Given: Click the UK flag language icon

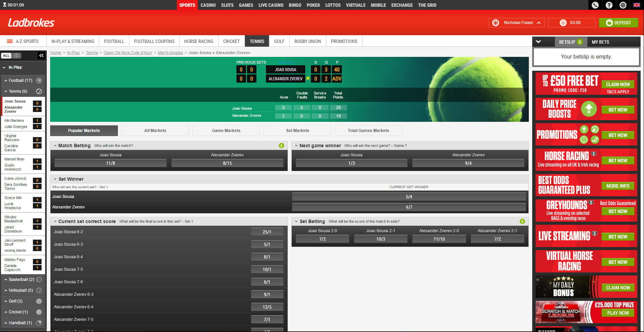Looking at the screenshot, I should [637, 5].
